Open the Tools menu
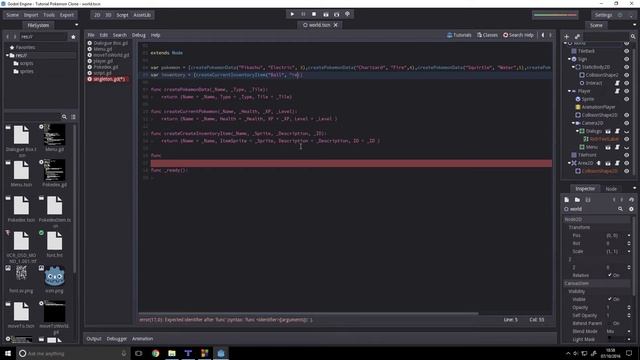The height and width of the screenshot is (360, 640). click(x=49, y=15)
